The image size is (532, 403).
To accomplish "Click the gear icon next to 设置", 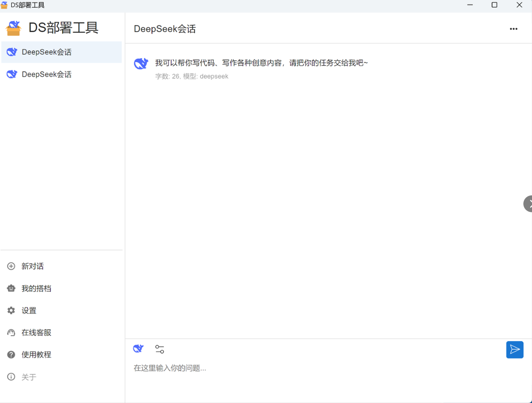I will pyautogui.click(x=11, y=310).
